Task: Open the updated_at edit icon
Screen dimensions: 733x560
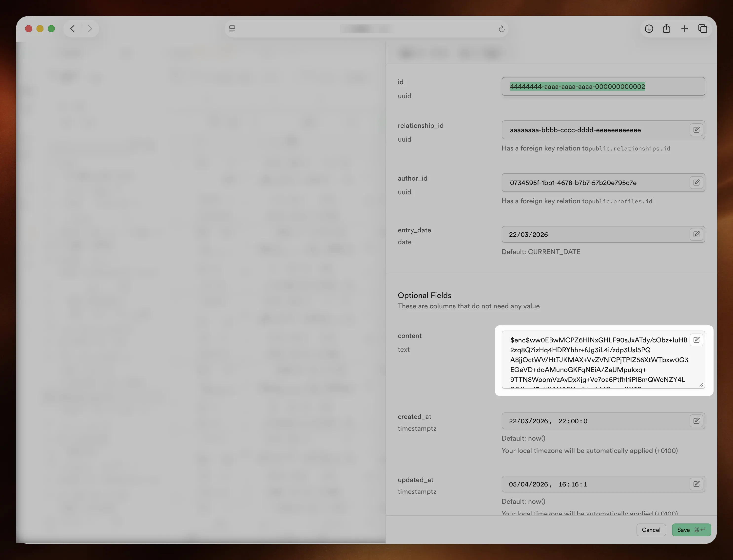Action: pyautogui.click(x=696, y=484)
